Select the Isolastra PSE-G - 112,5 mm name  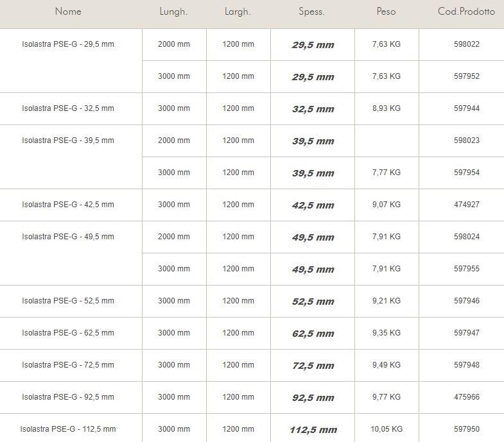pyautogui.click(x=68, y=429)
